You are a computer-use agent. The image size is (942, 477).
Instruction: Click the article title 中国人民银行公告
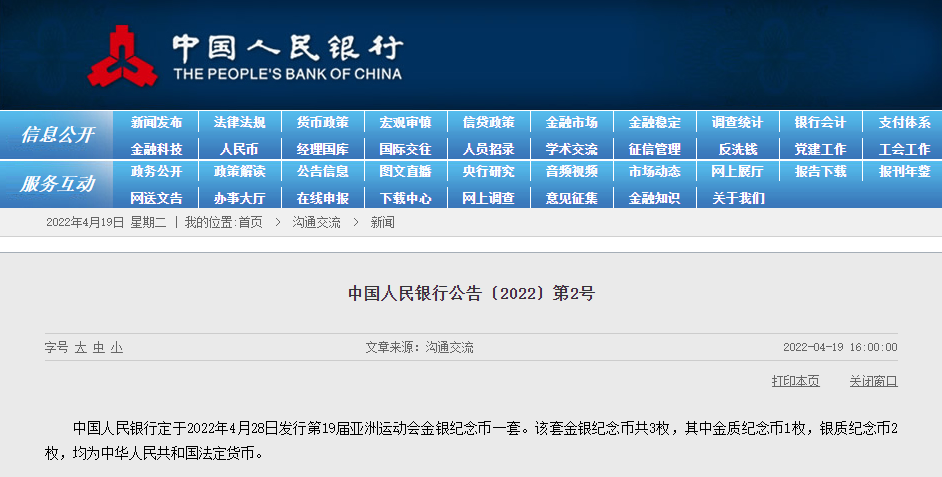click(472, 294)
